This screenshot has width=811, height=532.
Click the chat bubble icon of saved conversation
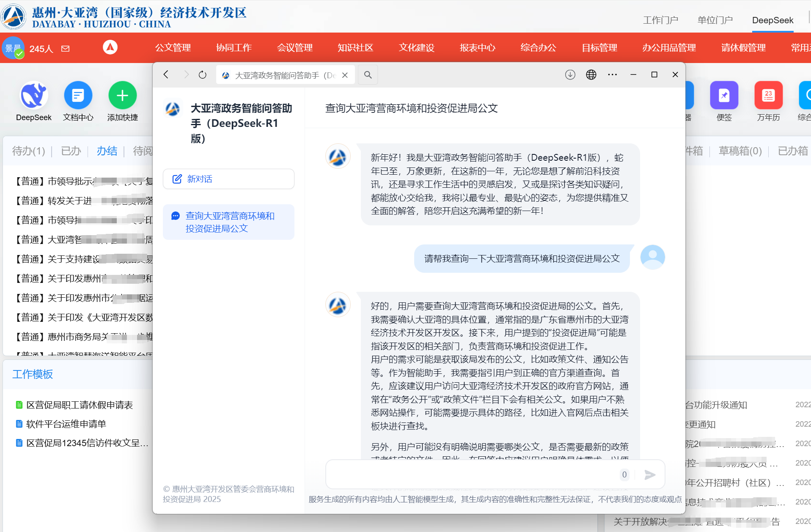pyautogui.click(x=176, y=216)
